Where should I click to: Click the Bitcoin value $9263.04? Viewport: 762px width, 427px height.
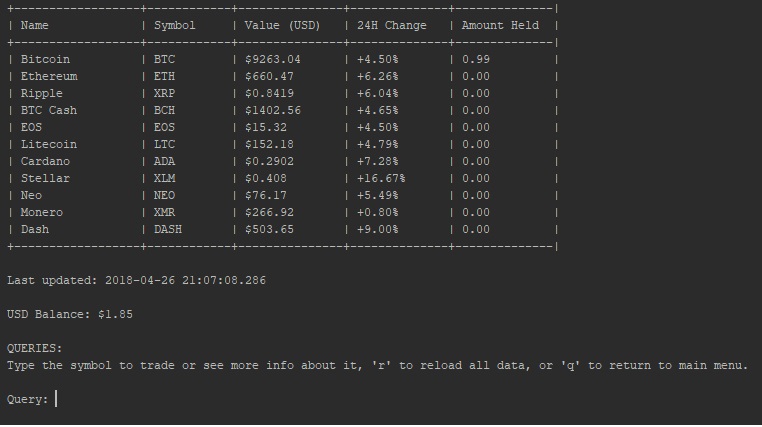272,59
